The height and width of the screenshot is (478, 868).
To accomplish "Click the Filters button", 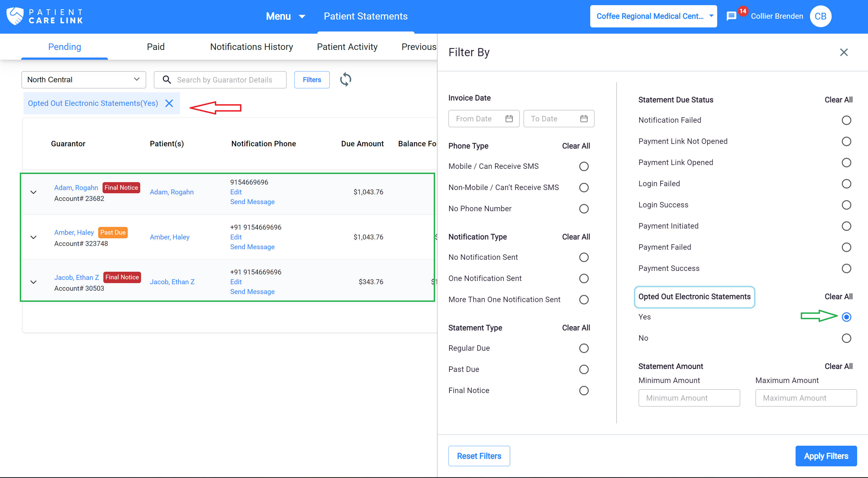I will point(312,80).
